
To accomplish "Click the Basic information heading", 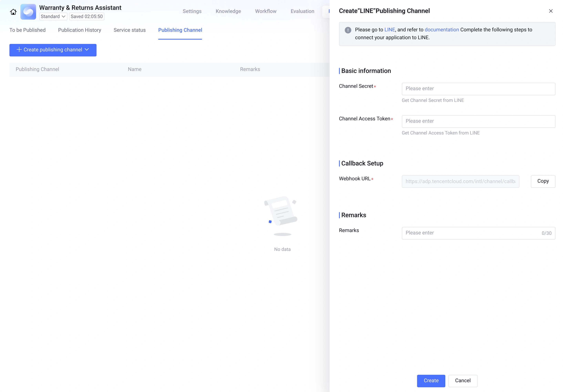I will (366, 71).
